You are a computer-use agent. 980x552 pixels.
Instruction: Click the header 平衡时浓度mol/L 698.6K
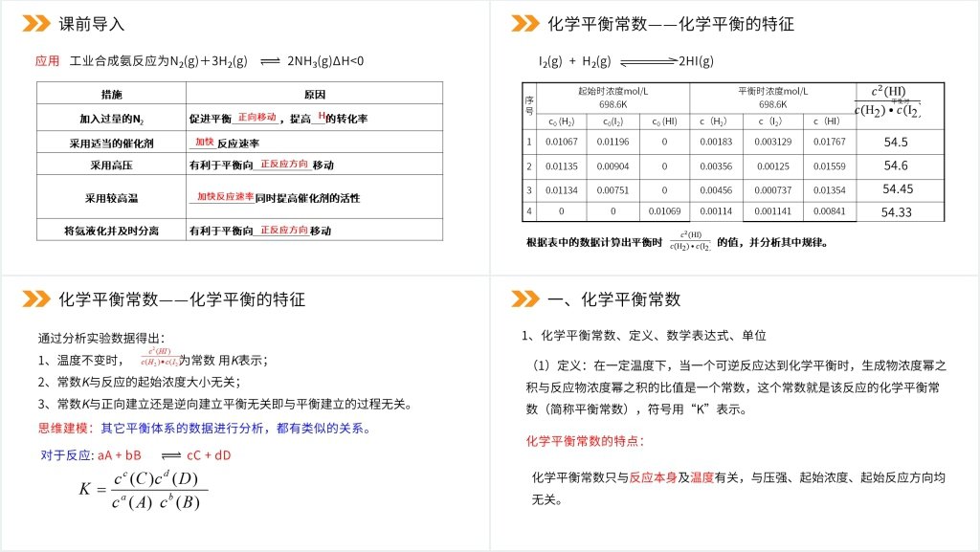click(773, 98)
